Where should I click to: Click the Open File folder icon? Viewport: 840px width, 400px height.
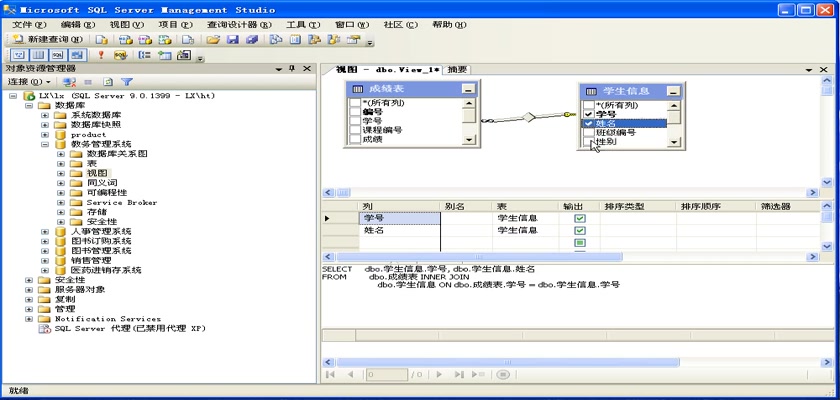pyautogui.click(x=213, y=40)
